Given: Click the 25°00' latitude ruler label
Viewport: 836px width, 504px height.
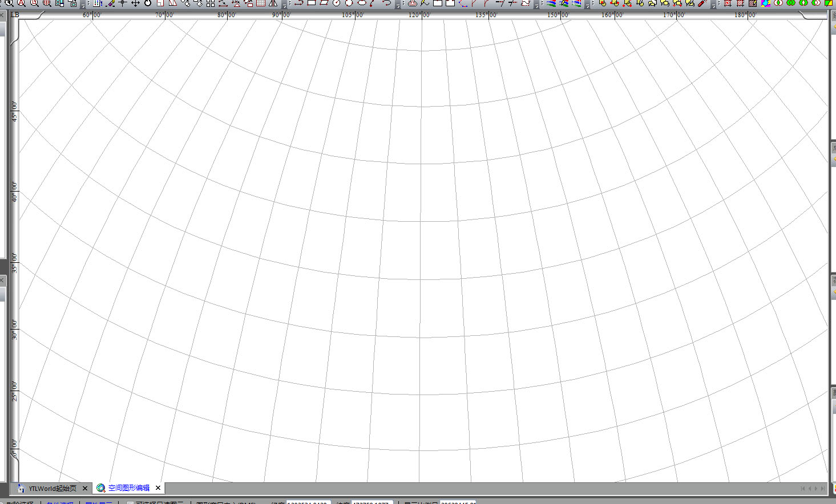Looking at the screenshot, I should [x=15, y=391].
